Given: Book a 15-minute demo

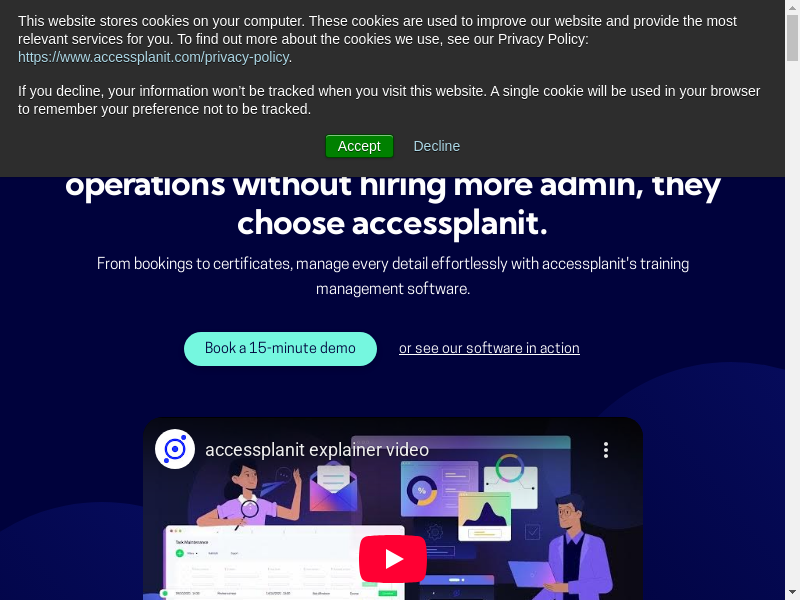Looking at the screenshot, I should [x=280, y=348].
